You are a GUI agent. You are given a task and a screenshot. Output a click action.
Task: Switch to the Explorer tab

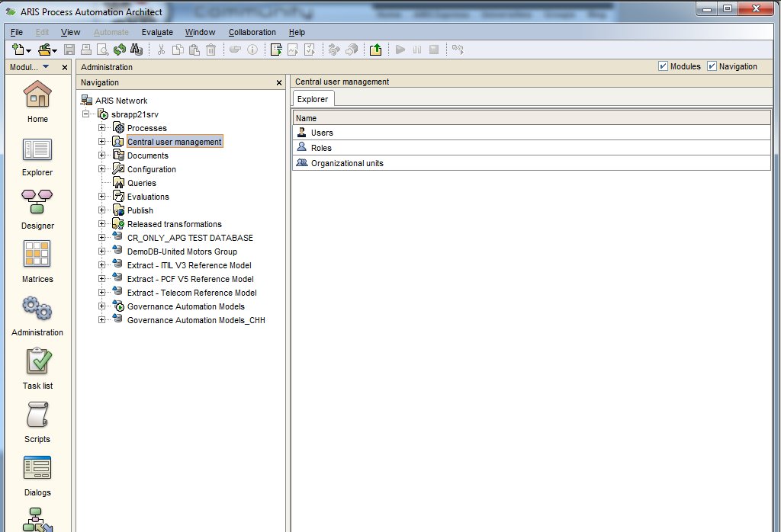tap(313, 98)
